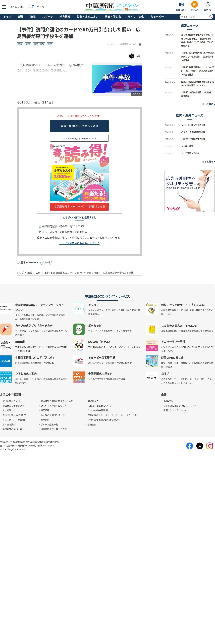Open ちゅーピー navigation menu
The image size is (215, 644).
click(157, 17)
